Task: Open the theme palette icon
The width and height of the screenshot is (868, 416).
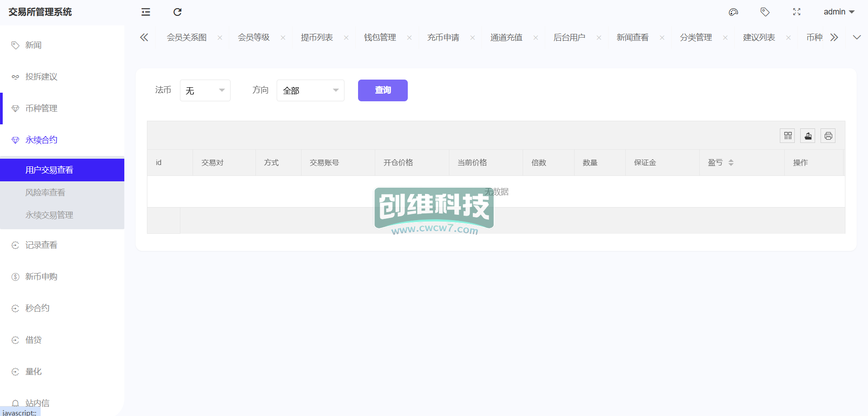Action: [x=733, y=12]
